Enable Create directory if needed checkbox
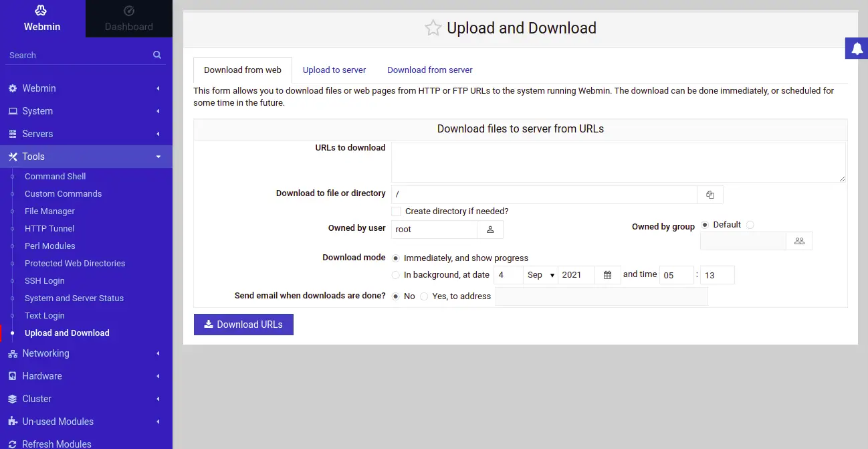Viewport: 868px width, 449px height. click(x=397, y=211)
